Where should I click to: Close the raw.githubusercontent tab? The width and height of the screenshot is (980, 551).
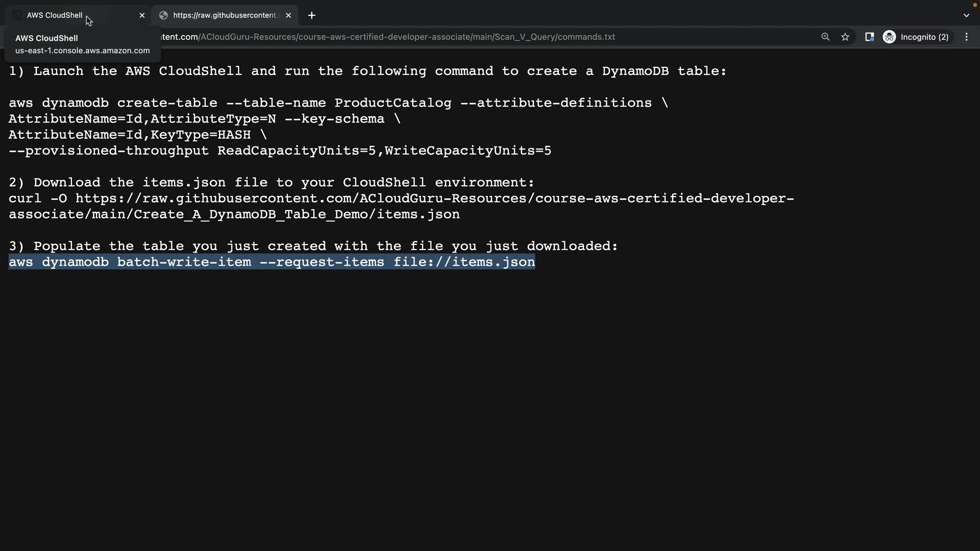point(288,15)
